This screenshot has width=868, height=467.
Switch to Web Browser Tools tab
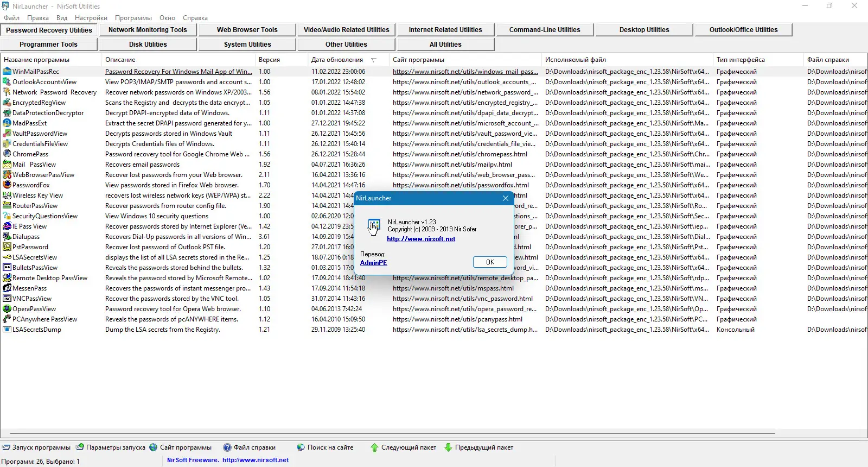(247, 30)
